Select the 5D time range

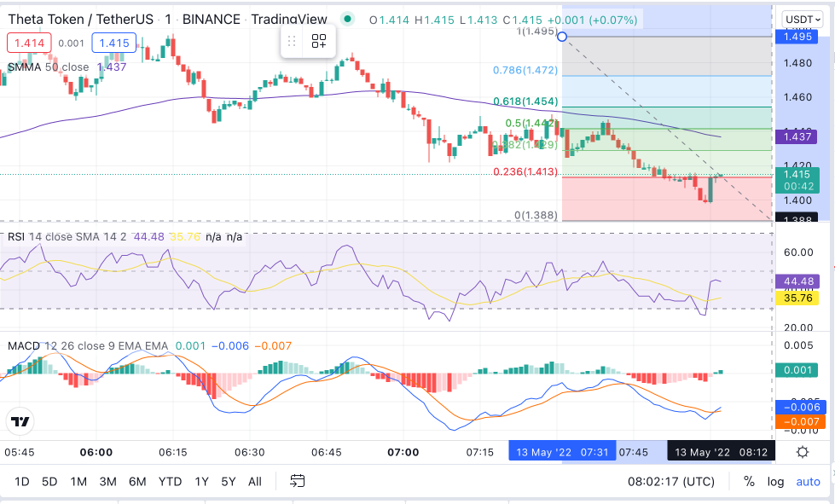[x=49, y=482]
